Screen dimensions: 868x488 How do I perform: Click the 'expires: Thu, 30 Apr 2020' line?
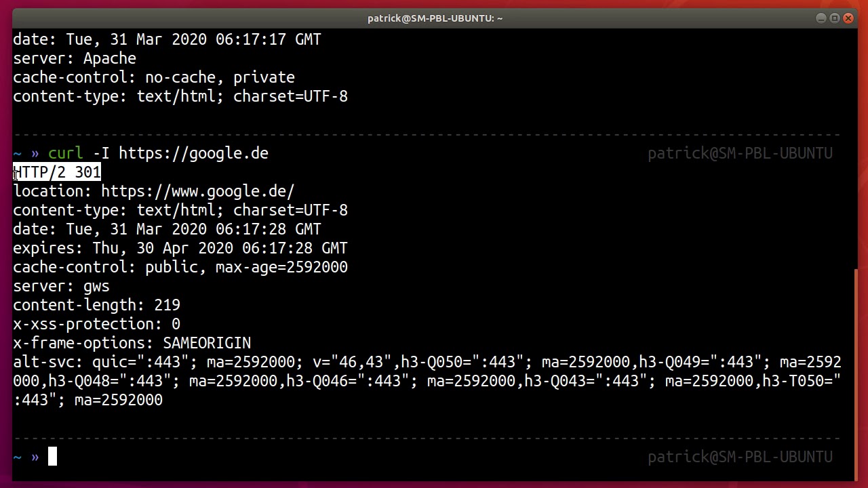tap(180, 248)
